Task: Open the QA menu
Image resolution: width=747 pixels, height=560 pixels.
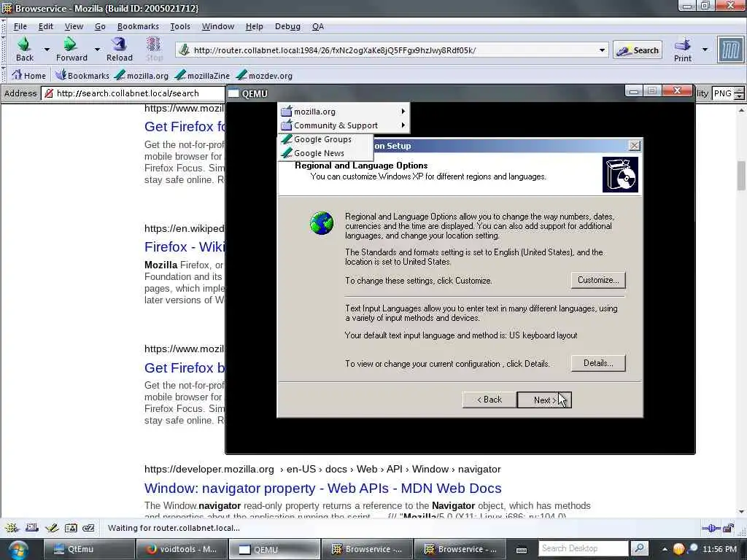Action: pyautogui.click(x=318, y=26)
